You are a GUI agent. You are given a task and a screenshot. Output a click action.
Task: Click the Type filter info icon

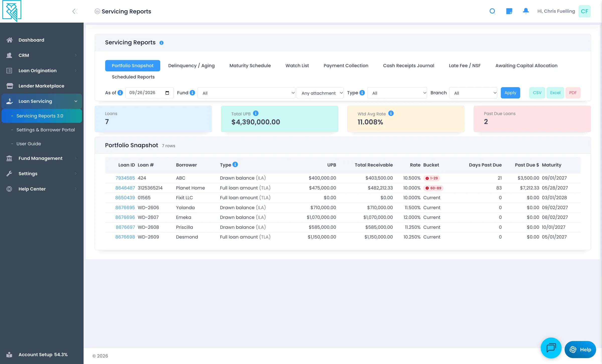pos(362,93)
